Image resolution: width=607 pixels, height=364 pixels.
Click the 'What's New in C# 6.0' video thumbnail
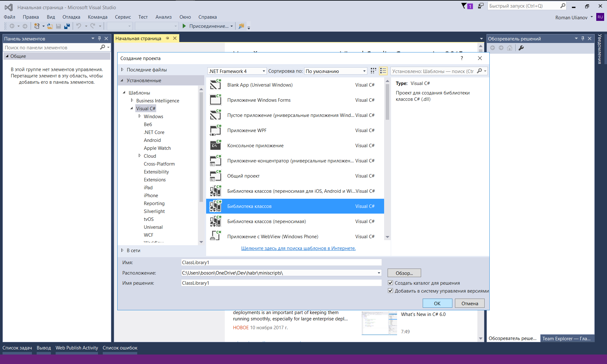pos(379,323)
